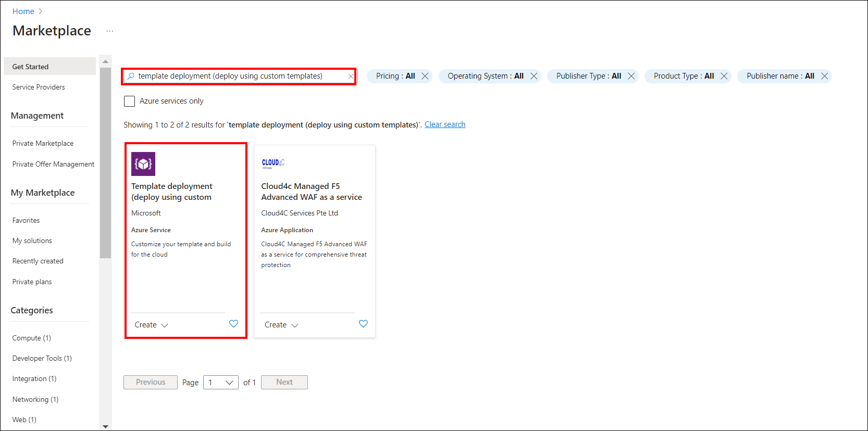Remove the Publisher name filter
Viewport: 868px width, 431px height.
(825, 76)
